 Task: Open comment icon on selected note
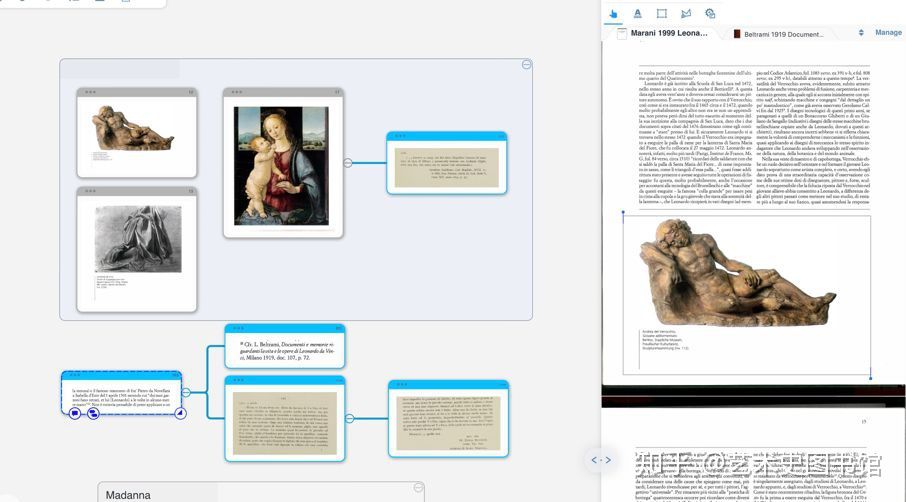pos(75,414)
